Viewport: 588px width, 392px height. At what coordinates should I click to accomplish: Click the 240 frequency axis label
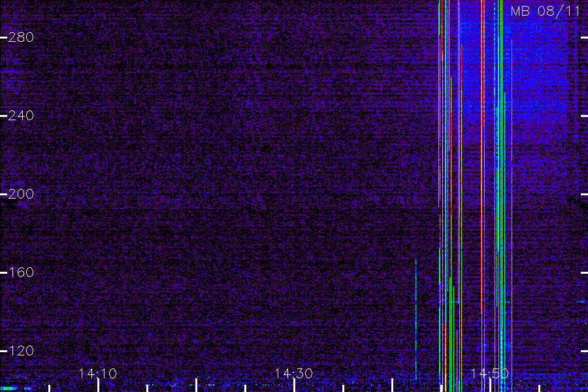coord(21,116)
